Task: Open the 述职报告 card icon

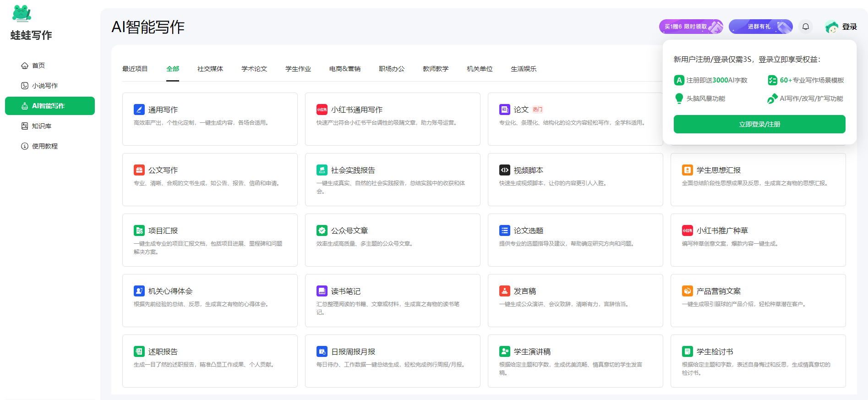Action: tap(139, 351)
